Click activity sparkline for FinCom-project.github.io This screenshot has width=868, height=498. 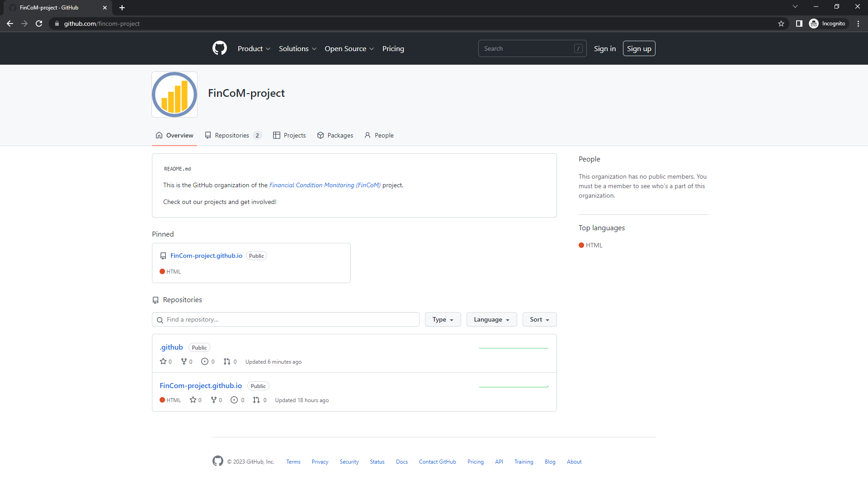click(514, 387)
